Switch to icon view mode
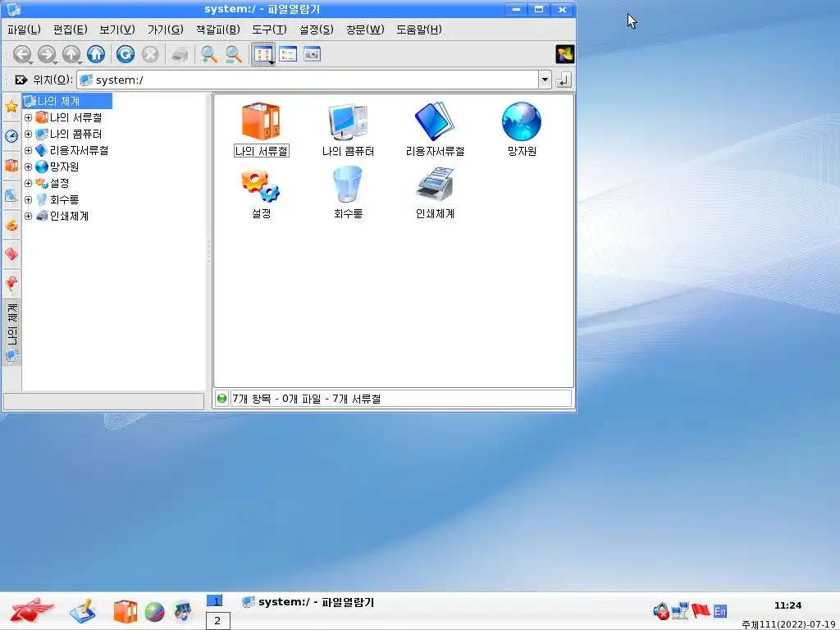 tap(263, 54)
